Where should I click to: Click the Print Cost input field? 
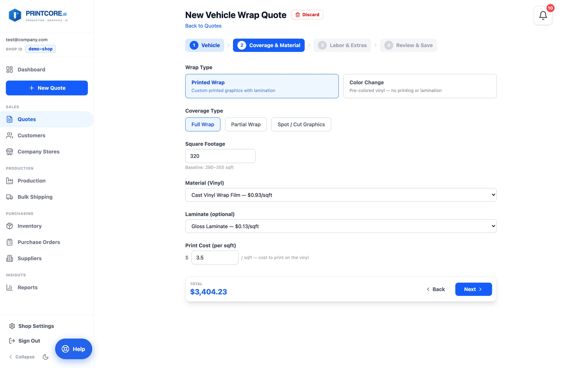click(x=215, y=258)
